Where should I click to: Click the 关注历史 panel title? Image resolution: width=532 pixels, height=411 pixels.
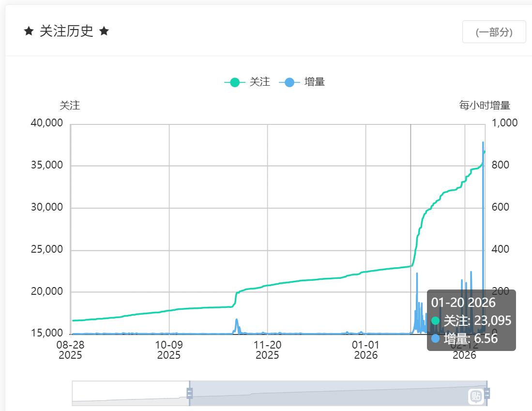tap(66, 32)
